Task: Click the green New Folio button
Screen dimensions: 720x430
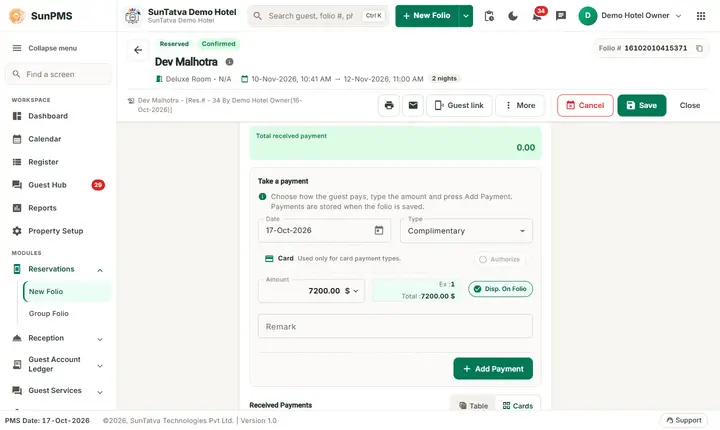Action: coord(427,16)
